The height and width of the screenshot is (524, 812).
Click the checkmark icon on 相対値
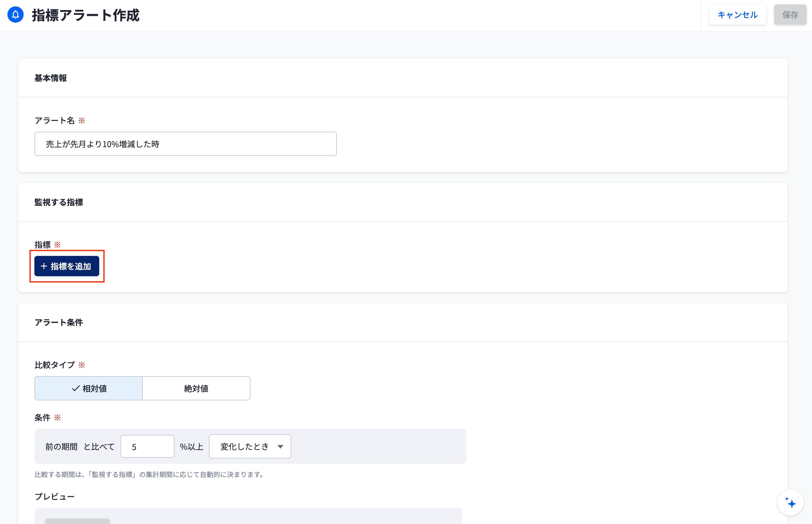[x=76, y=388]
